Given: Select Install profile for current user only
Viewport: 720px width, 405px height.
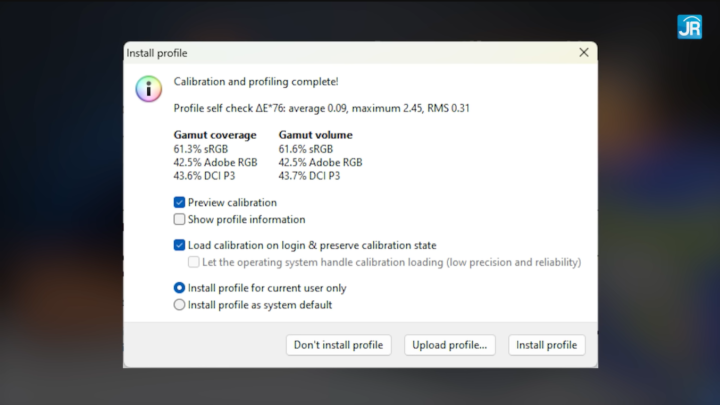Looking at the screenshot, I should [179, 288].
